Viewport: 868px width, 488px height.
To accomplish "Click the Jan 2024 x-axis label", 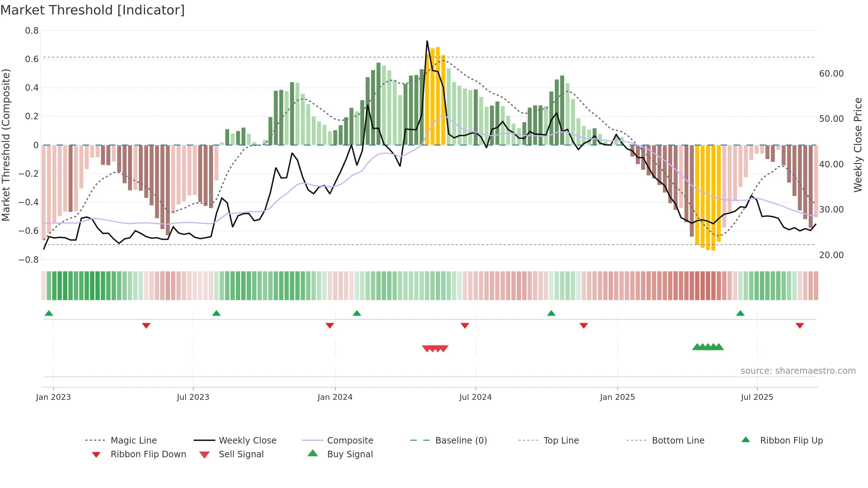I will pos(335,397).
